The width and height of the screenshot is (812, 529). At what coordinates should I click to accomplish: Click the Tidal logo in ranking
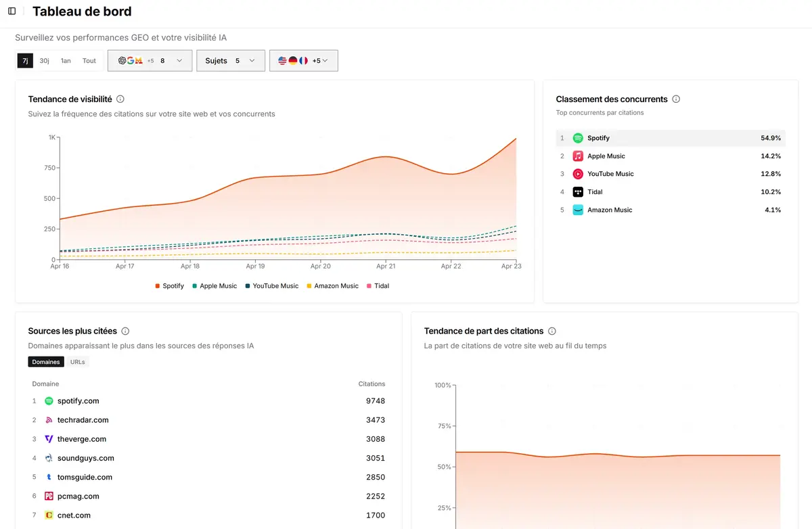578,192
